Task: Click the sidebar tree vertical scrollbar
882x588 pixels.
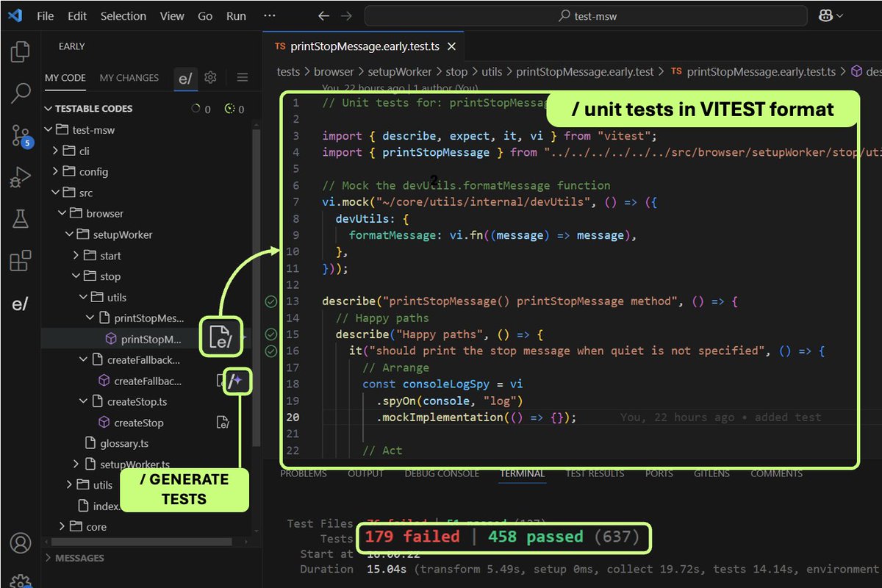Action: [x=255, y=286]
